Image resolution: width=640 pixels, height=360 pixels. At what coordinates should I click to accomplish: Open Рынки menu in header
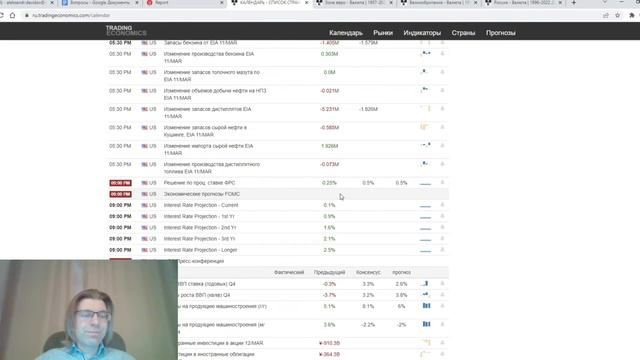pyautogui.click(x=383, y=33)
